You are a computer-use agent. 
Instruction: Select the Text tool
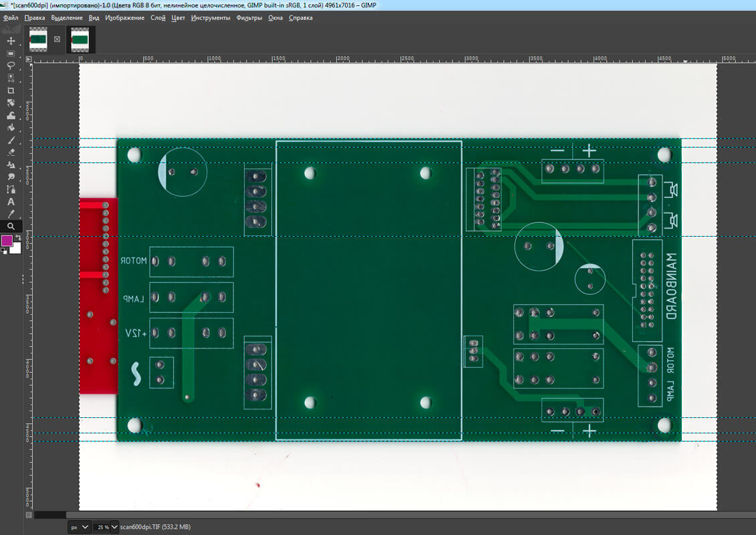coord(11,202)
